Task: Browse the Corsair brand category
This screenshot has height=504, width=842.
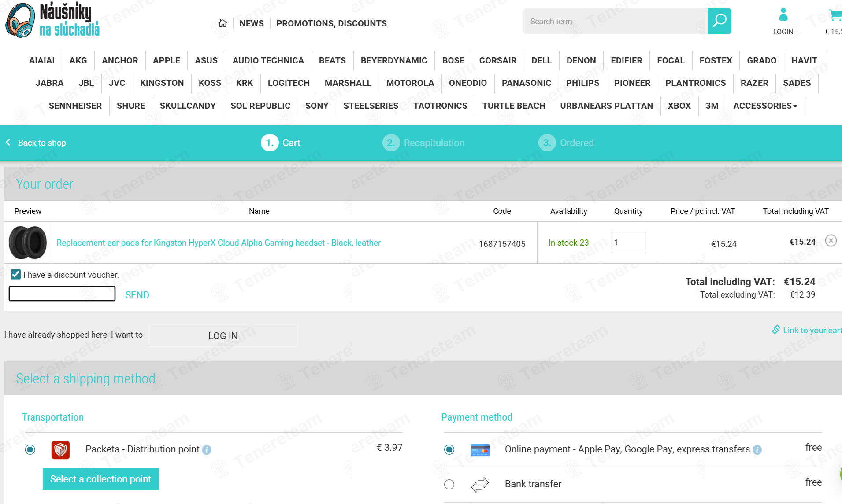Action: tap(498, 60)
